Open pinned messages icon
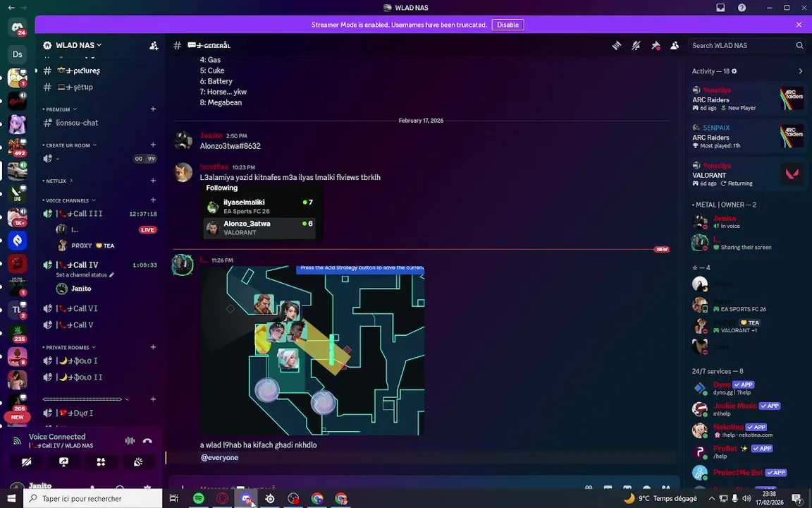 pos(656,46)
